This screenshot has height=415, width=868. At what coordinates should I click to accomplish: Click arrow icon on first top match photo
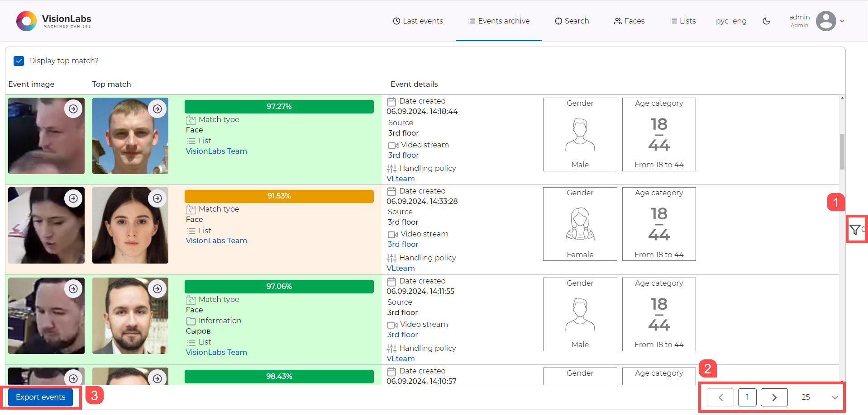(157, 109)
